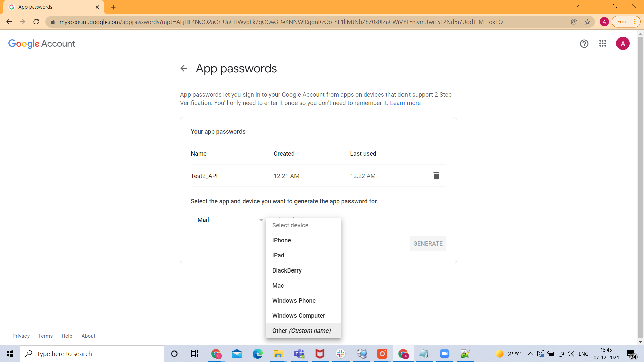This screenshot has height=362, width=644.
Task: Select iPhone from device list
Action: tap(304, 240)
